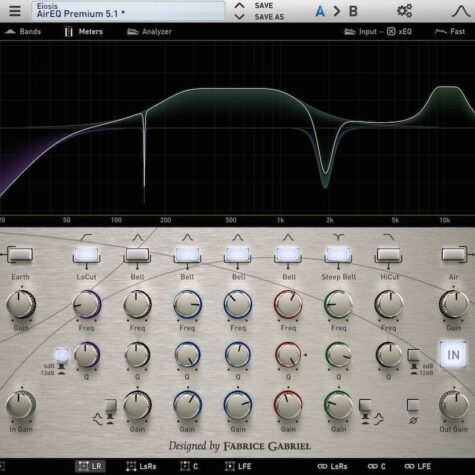The image size is (475, 475).
Task: Go to the next preset with the down chevron
Action: click(x=239, y=16)
